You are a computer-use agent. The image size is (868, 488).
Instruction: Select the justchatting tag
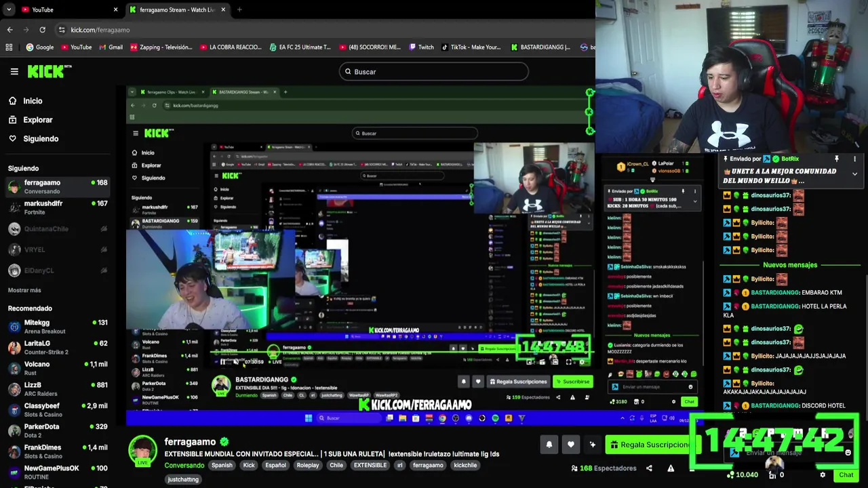coord(183,479)
